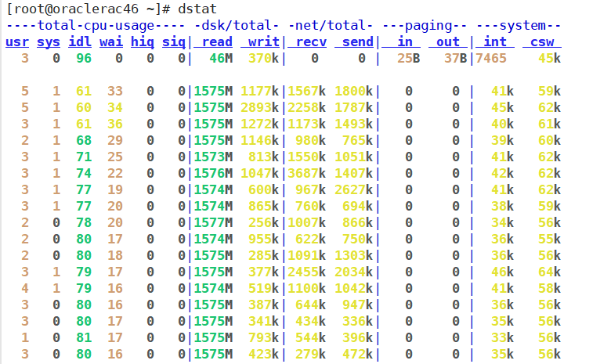Select the 279k recv value
Viewport: 611px width, 364px height.
pyautogui.click(x=310, y=355)
